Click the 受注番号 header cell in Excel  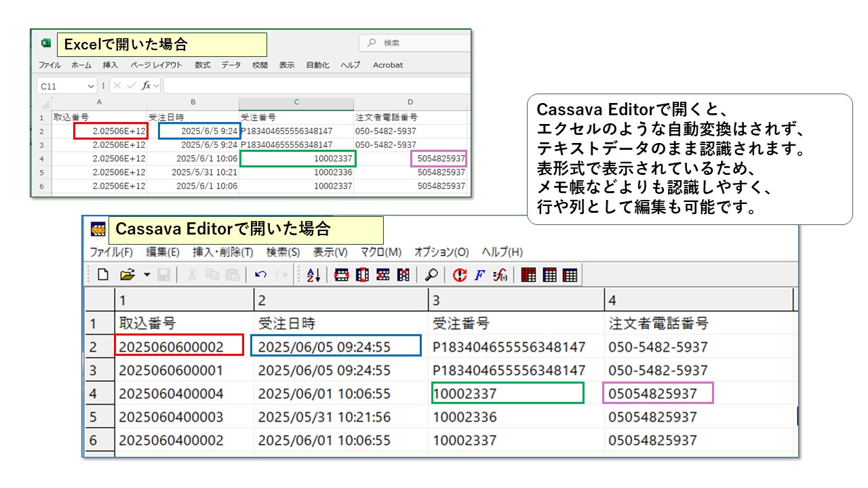(296, 117)
